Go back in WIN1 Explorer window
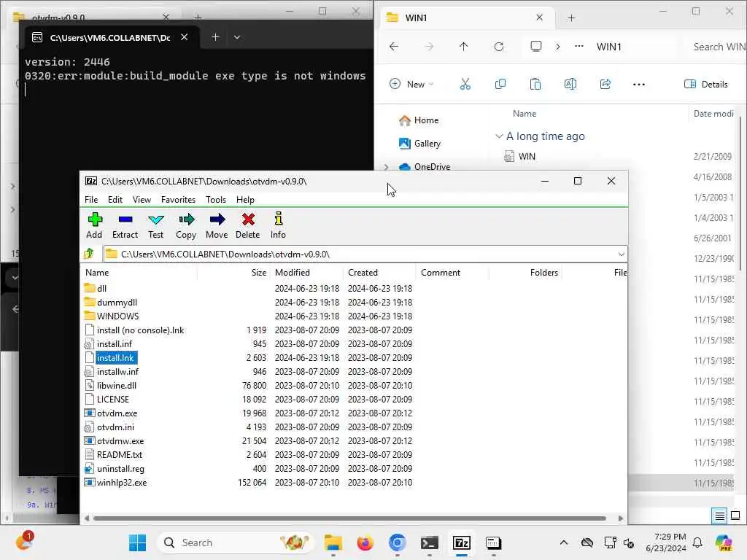The image size is (747, 560). (x=394, y=46)
